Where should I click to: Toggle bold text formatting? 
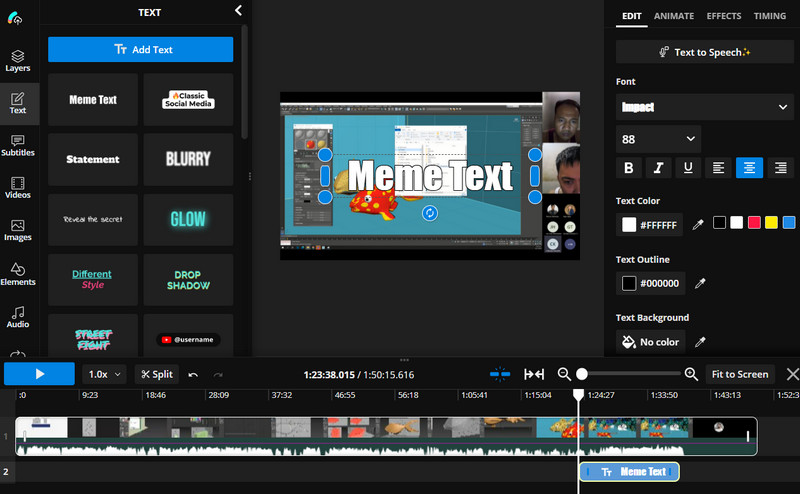pos(629,168)
